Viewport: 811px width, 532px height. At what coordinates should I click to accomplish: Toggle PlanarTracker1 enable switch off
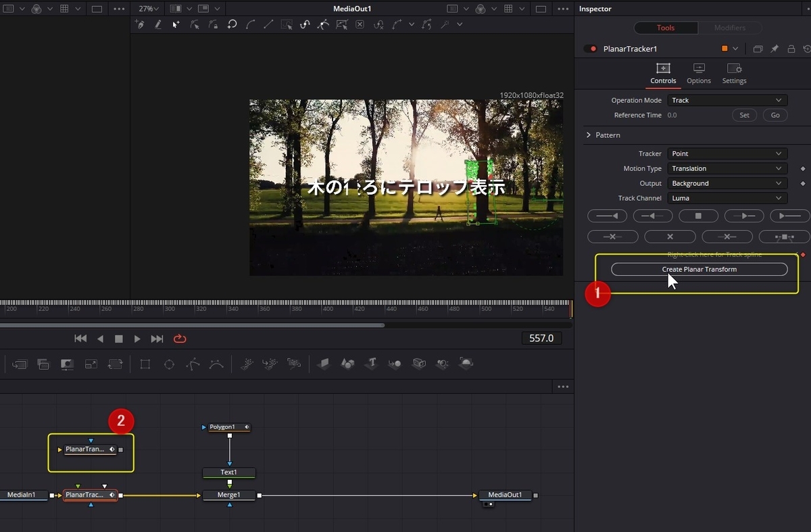coord(591,49)
